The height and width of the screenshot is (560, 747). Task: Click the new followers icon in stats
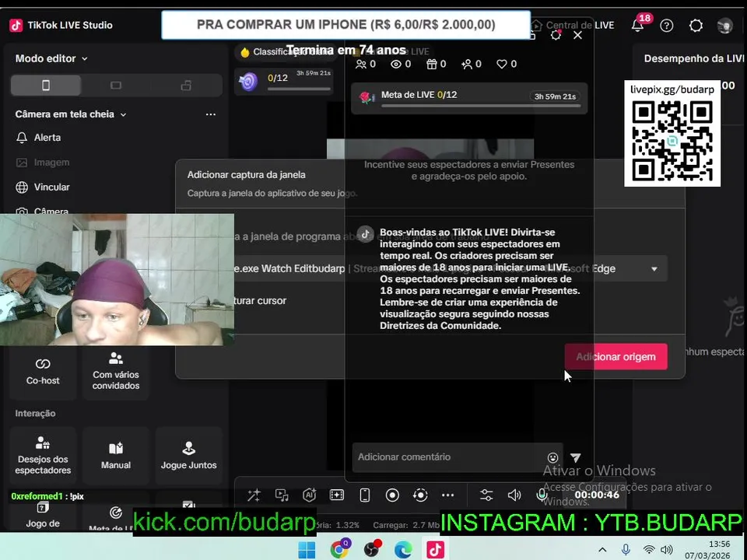pos(466,65)
